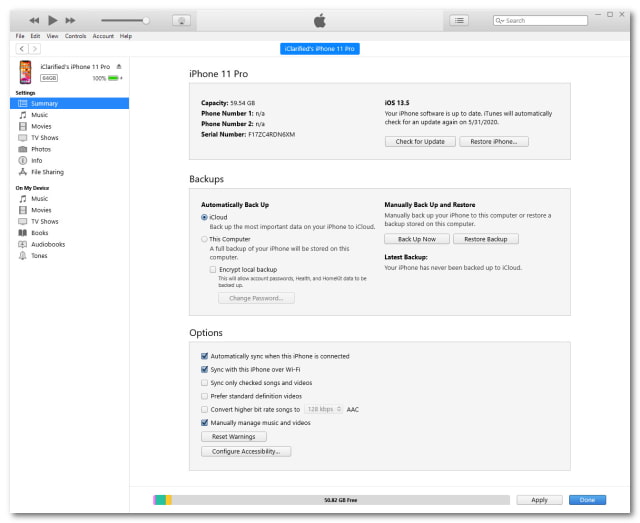Click the battery level indicator
This screenshot has width=640, height=523.
tap(113, 78)
